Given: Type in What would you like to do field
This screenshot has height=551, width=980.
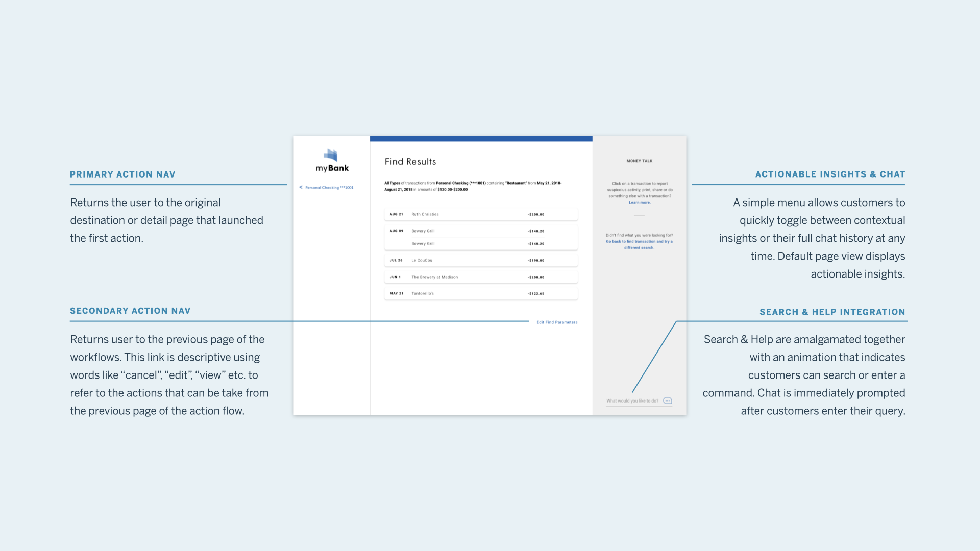Looking at the screenshot, I should [632, 401].
